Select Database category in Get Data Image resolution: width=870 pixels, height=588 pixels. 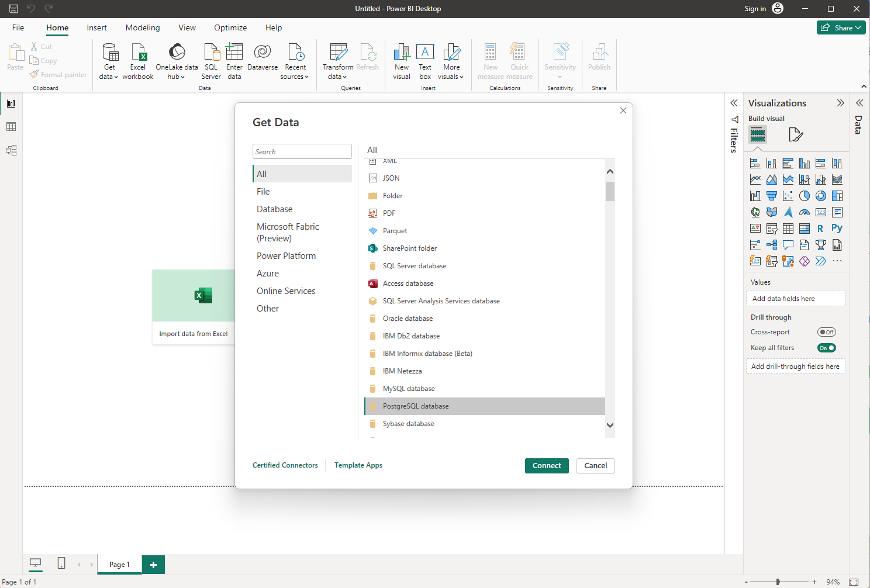(302, 209)
